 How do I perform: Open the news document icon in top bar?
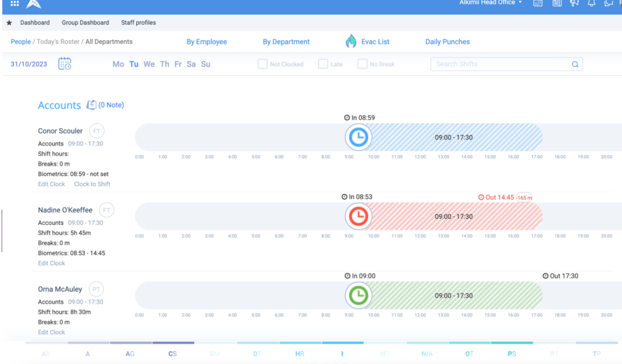tap(557, 3)
